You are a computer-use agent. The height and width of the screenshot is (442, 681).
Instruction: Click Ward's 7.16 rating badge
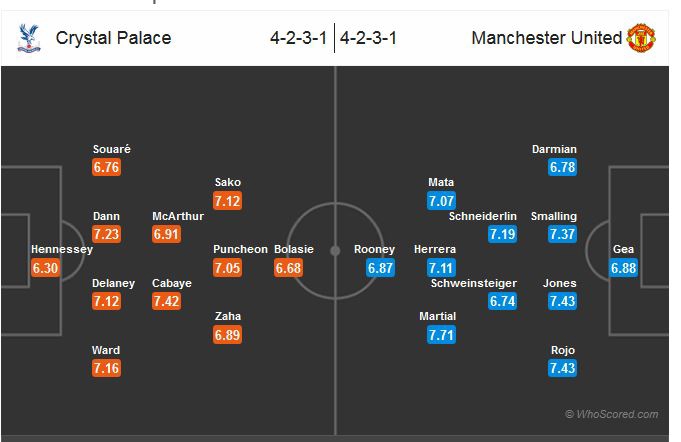[x=106, y=369]
